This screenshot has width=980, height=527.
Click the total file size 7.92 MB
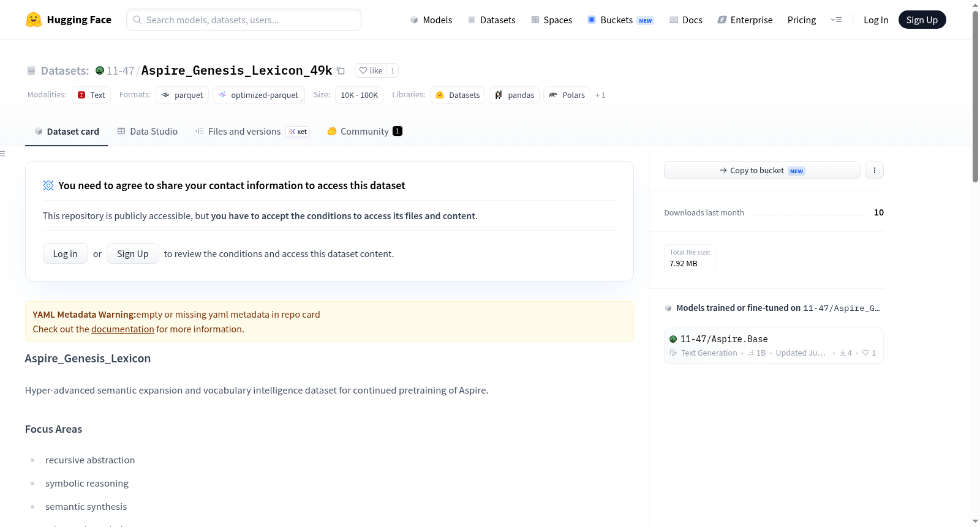684,264
